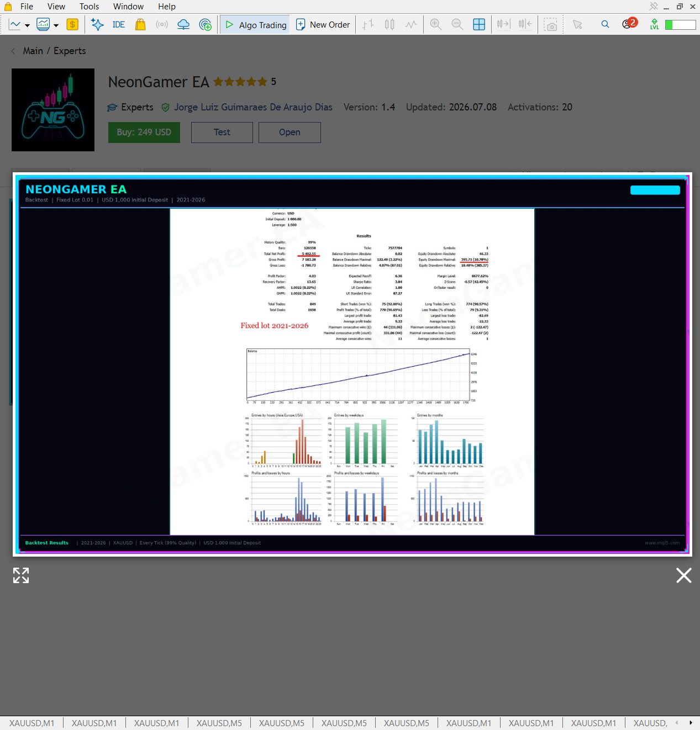
Task: Zoom out on the chart
Action: click(457, 24)
